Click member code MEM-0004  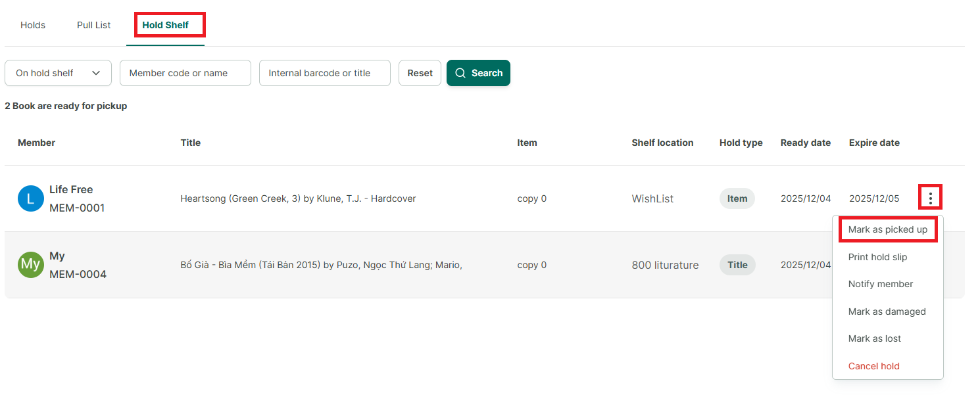pyautogui.click(x=78, y=274)
